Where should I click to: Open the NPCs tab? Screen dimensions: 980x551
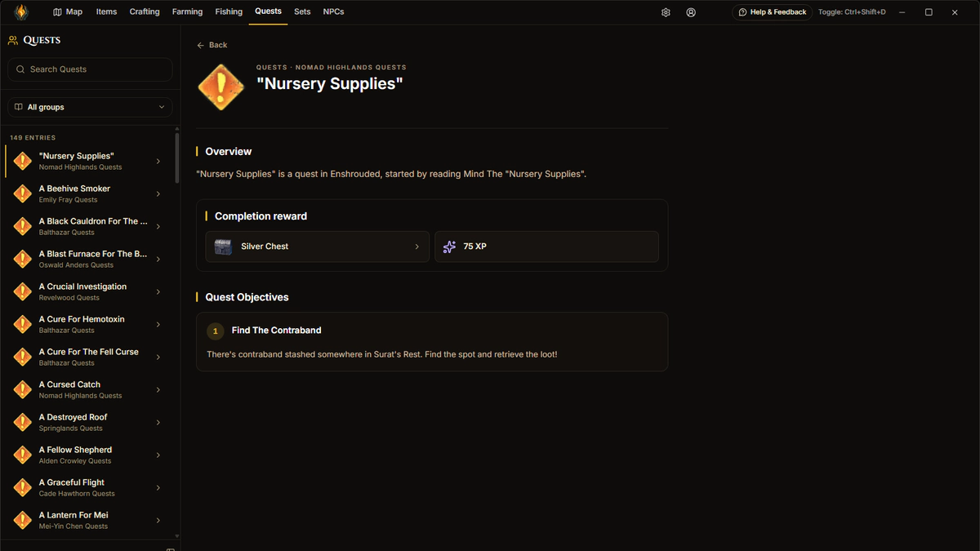[333, 12]
